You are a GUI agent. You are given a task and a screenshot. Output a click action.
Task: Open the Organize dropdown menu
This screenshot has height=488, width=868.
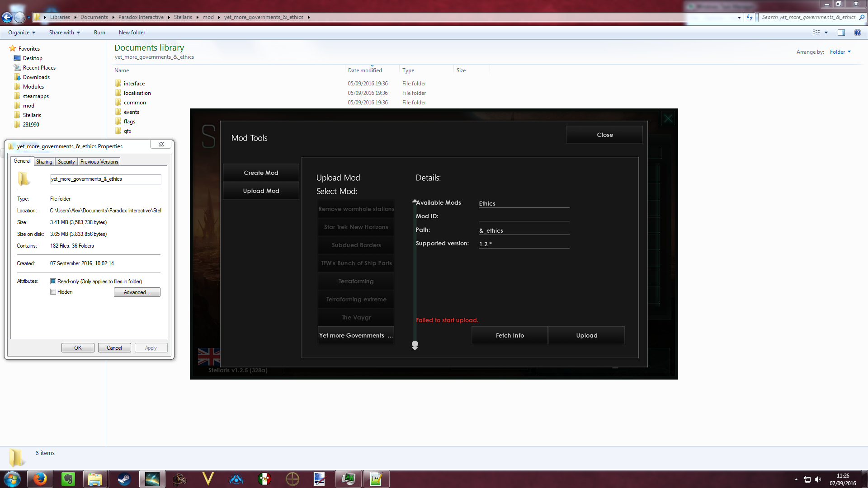point(22,33)
